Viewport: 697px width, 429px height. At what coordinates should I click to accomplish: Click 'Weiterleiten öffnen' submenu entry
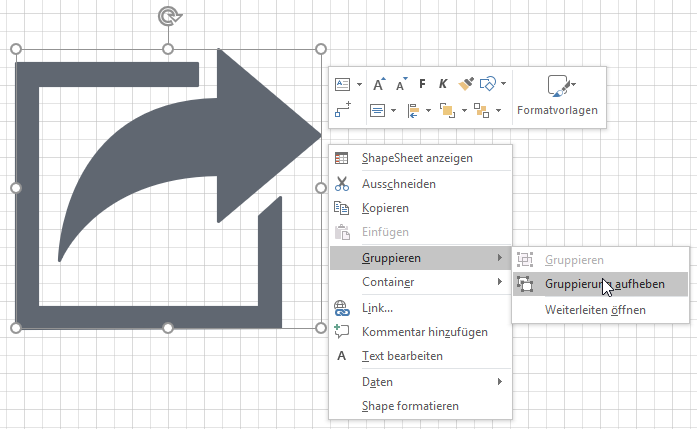(x=595, y=310)
